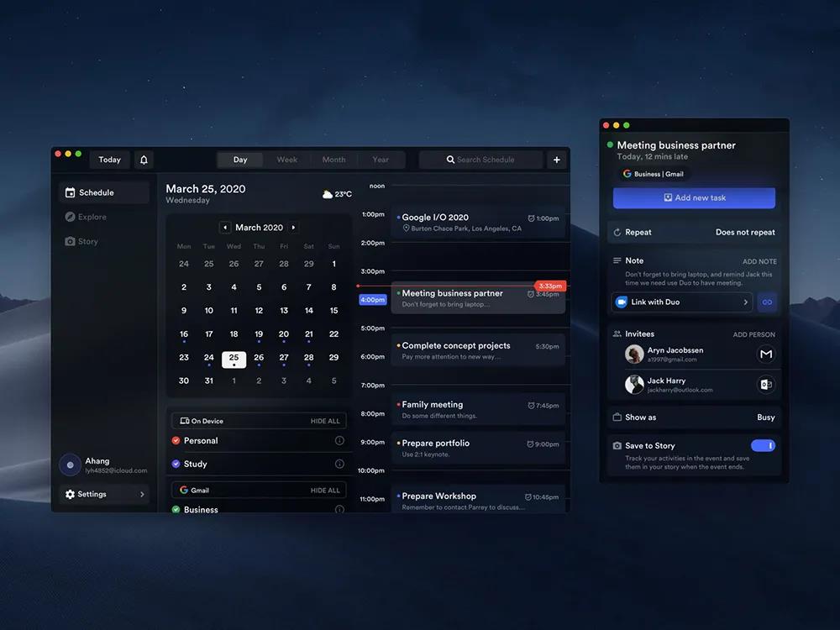Viewport: 840px width, 630px height.
Task: Click the 4:00pm highlighted time label
Action: [x=373, y=300]
